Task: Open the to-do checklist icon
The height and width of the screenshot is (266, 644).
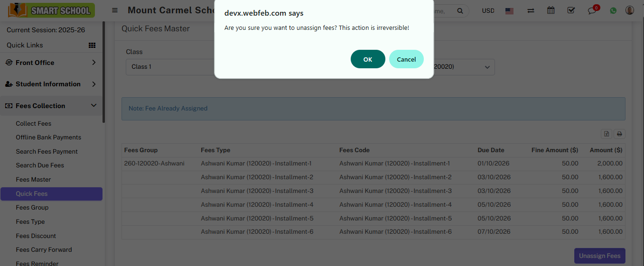Action: (x=571, y=10)
